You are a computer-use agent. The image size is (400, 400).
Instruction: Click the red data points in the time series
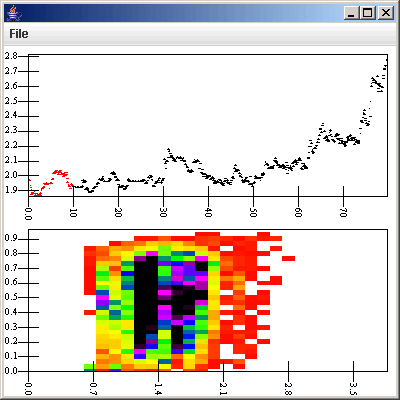coord(50,183)
